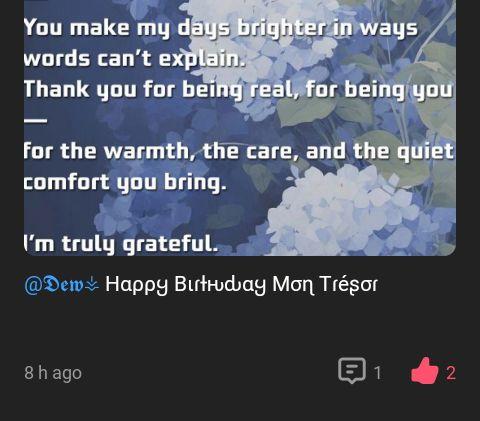Screen dimensions: 480x421
Task: Tap the "I'm truly grateful." line in image
Action: pyautogui.click(x=121, y=244)
